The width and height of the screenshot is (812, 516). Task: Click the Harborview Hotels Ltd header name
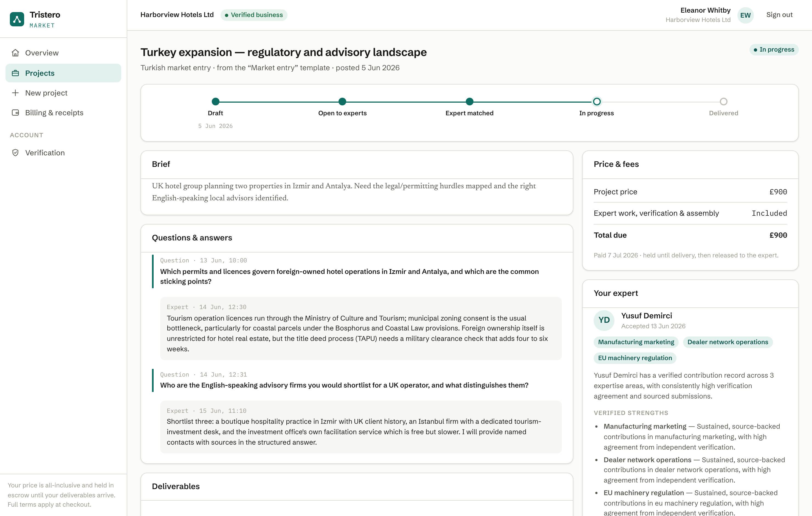(177, 15)
